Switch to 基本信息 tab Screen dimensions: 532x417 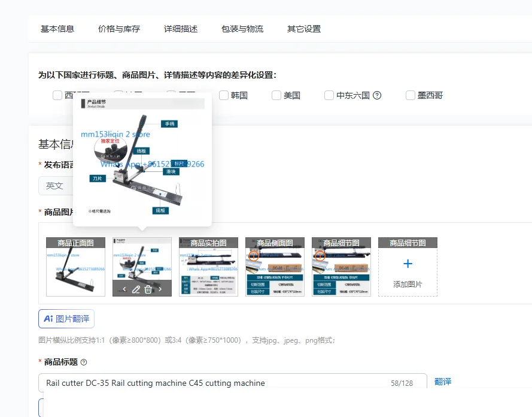(57, 29)
